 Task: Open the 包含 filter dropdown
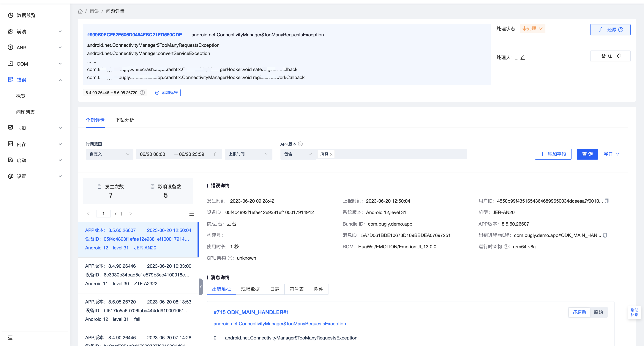tap(298, 154)
